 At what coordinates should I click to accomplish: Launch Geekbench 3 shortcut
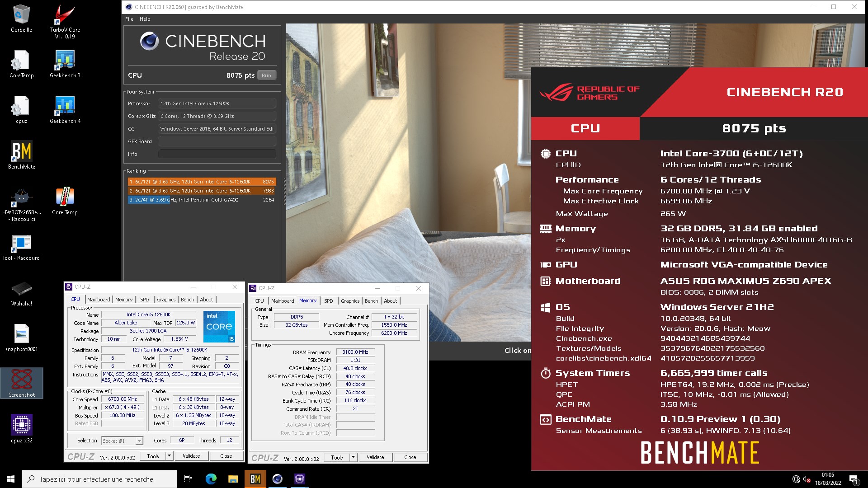coord(65,64)
